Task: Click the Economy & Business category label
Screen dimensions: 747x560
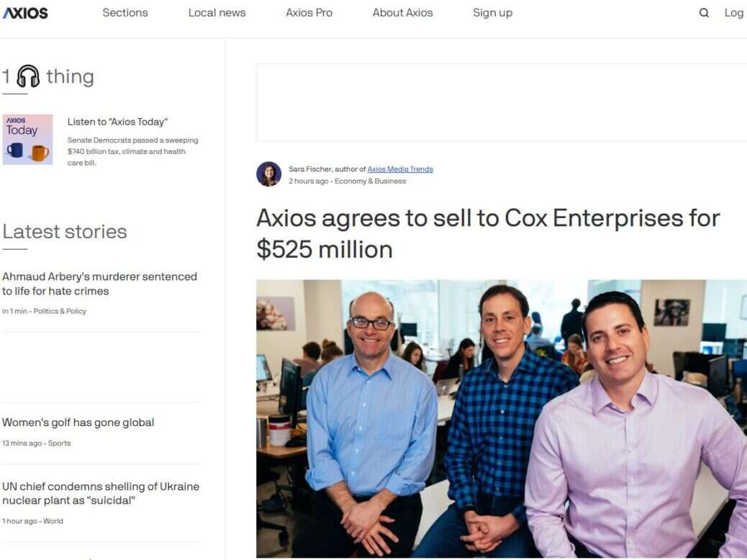Action: tap(370, 181)
